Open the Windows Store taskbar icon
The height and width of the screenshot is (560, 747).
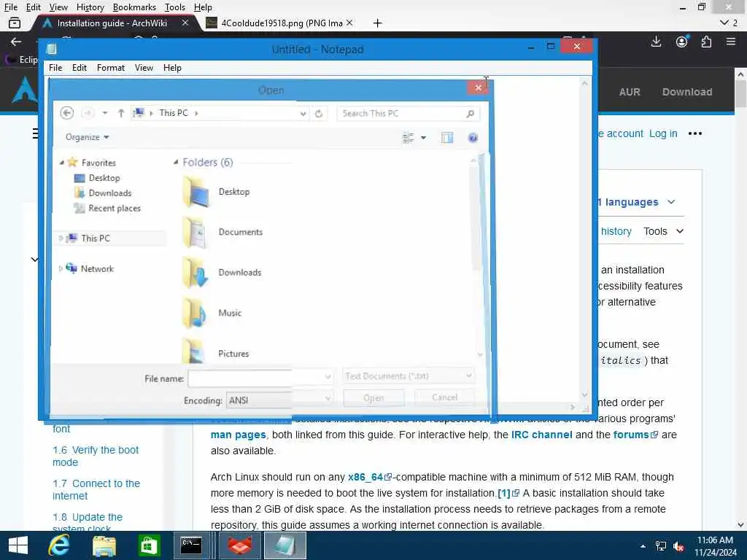pyautogui.click(x=149, y=545)
